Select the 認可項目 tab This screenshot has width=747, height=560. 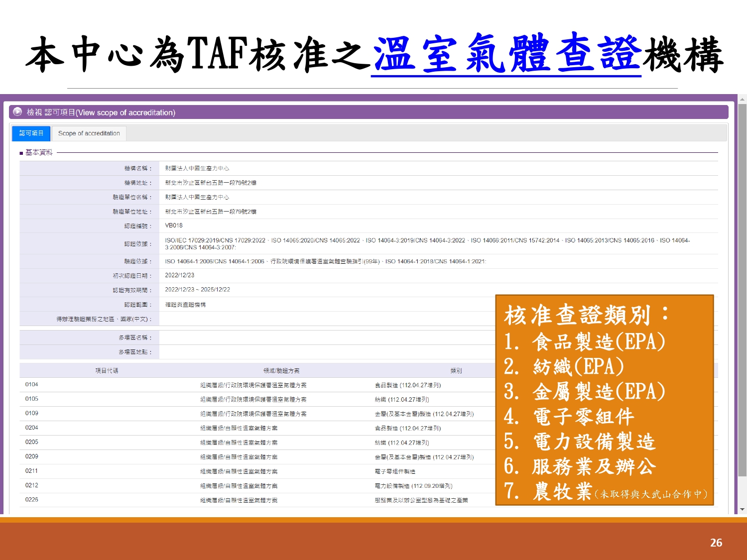[31, 133]
